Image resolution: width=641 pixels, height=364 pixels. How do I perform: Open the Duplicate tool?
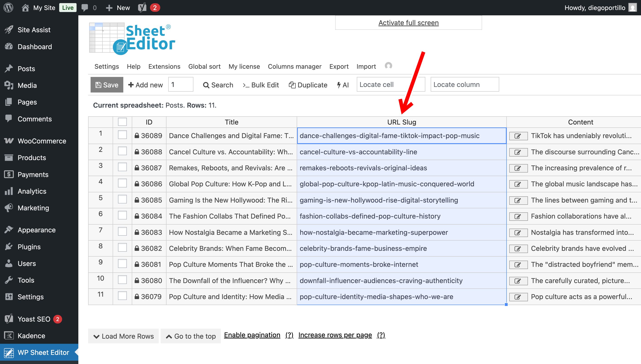point(308,85)
